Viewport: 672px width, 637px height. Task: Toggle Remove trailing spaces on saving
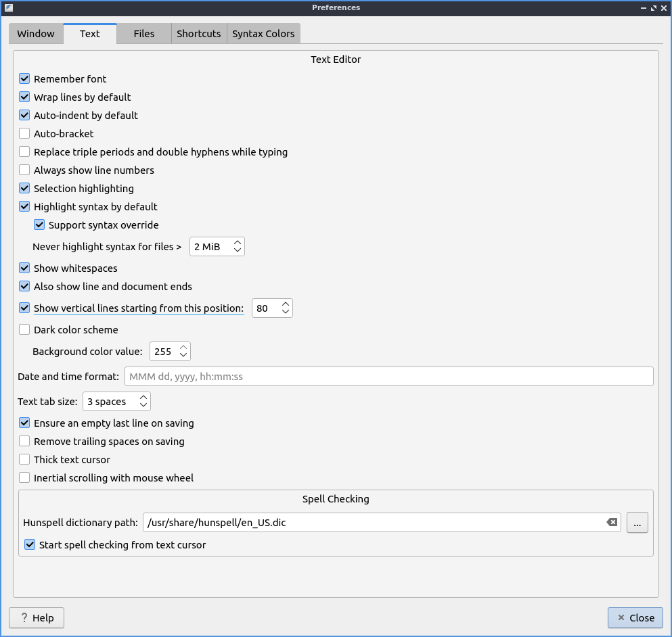(x=24, y=442)
